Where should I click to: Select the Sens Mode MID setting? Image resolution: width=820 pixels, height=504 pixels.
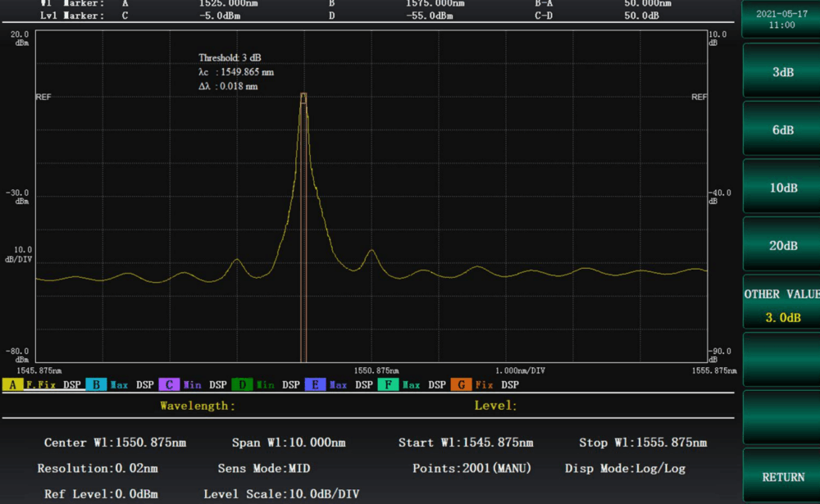tap(263, 469)
